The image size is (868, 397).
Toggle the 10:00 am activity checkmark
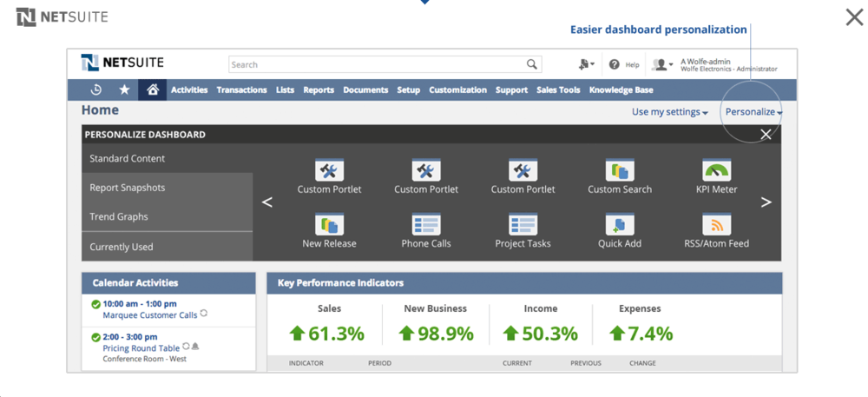point(95,304)
